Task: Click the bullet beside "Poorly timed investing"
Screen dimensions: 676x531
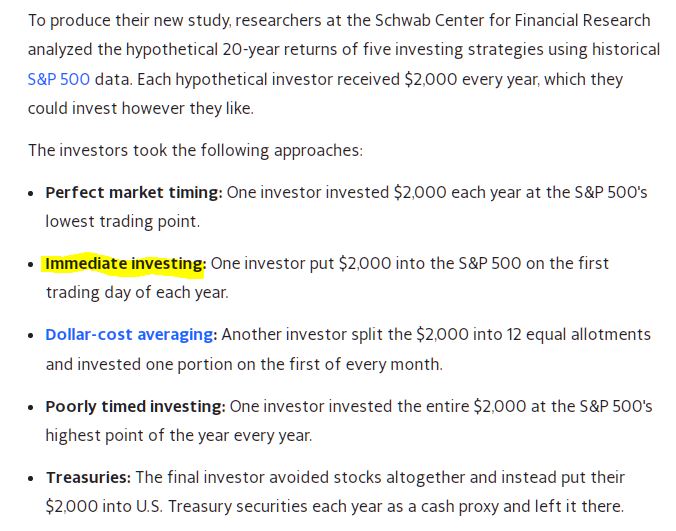Action: tap(33, 407)
